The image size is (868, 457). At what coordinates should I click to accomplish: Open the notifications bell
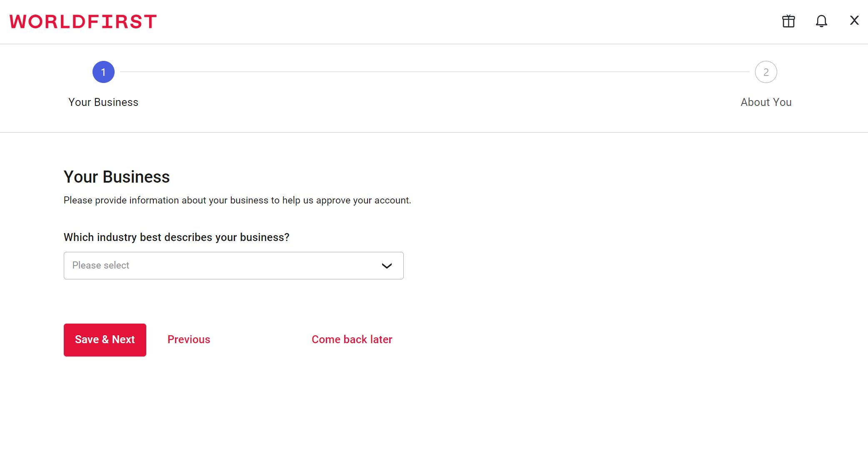821,21
